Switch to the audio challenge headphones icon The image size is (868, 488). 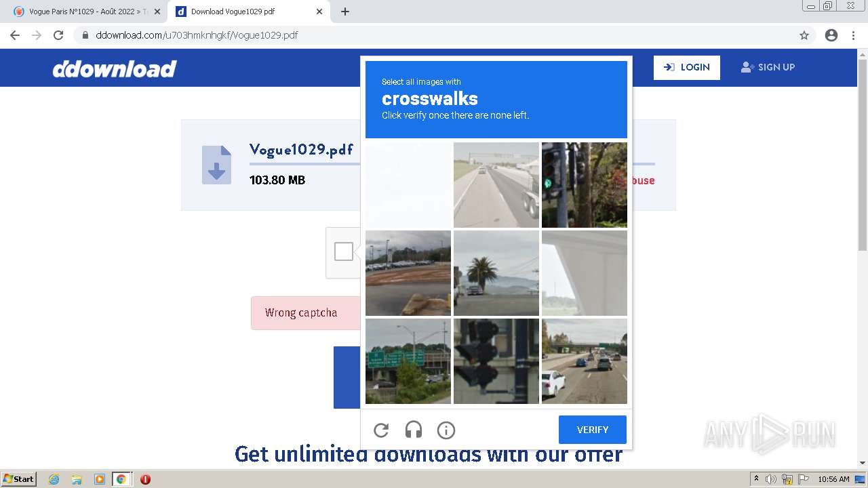(x=414, y=430)
